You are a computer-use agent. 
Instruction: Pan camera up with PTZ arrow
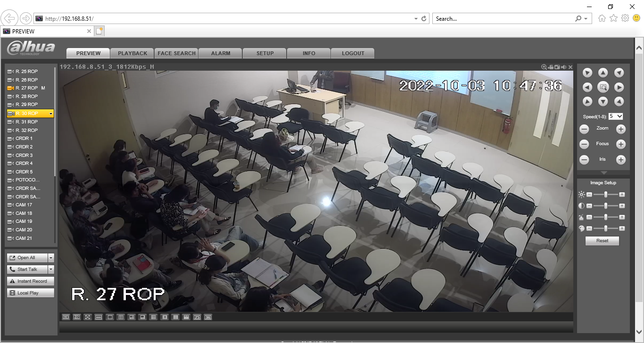pos(603,73)
